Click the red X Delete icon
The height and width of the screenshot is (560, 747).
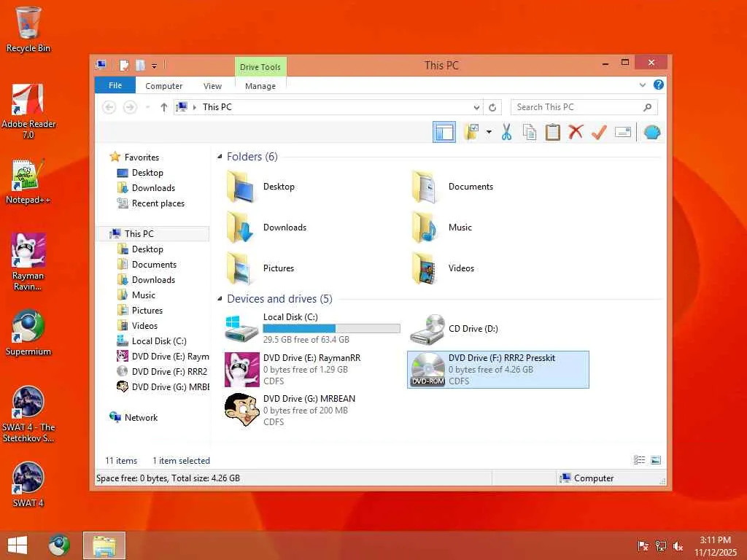[x=576, y=131]
